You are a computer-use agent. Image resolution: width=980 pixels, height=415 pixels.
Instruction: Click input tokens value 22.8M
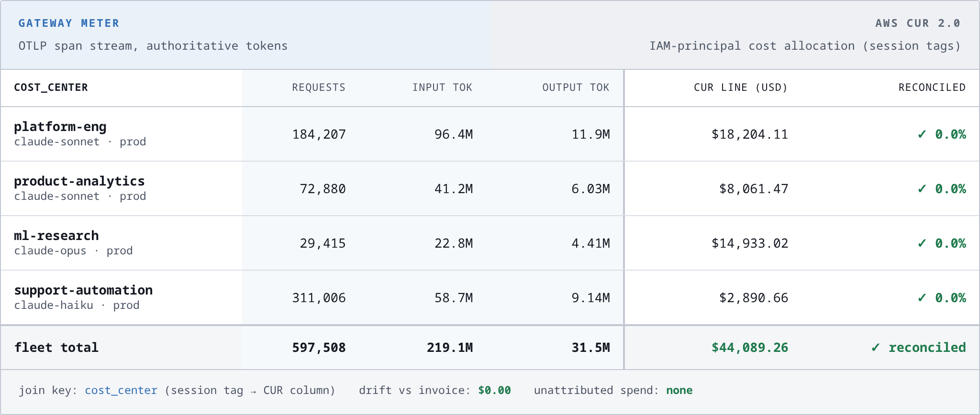coord(454,243)
